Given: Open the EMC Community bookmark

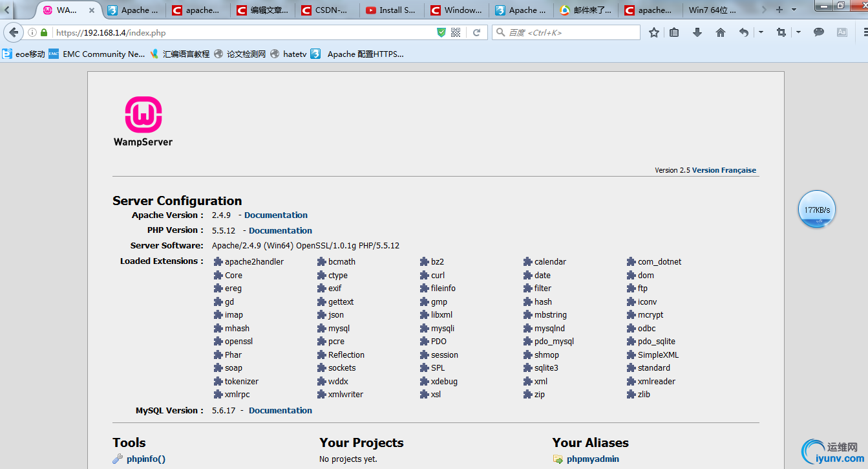Looking at the screenshot, I should [97, 54].
